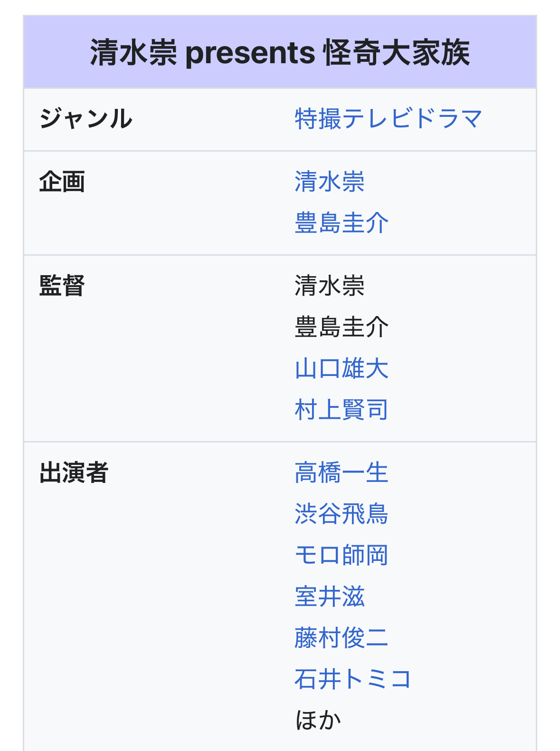Image resolution: width=560 pixels, height=751 pixels.
Task: Click the ジャンル row label
Action: tap(85, 119)
